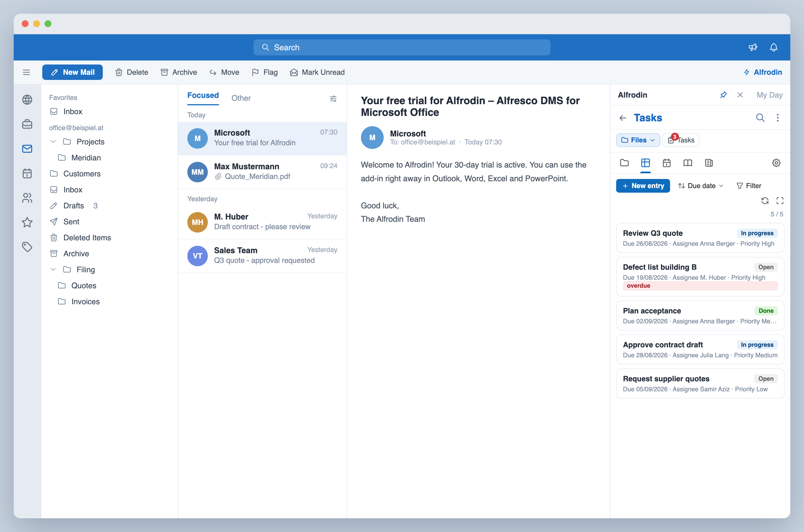804x532 pixels.
Task: Open starred favorites in sidebar
Action: pyautogui.click(x=27, y=222)
